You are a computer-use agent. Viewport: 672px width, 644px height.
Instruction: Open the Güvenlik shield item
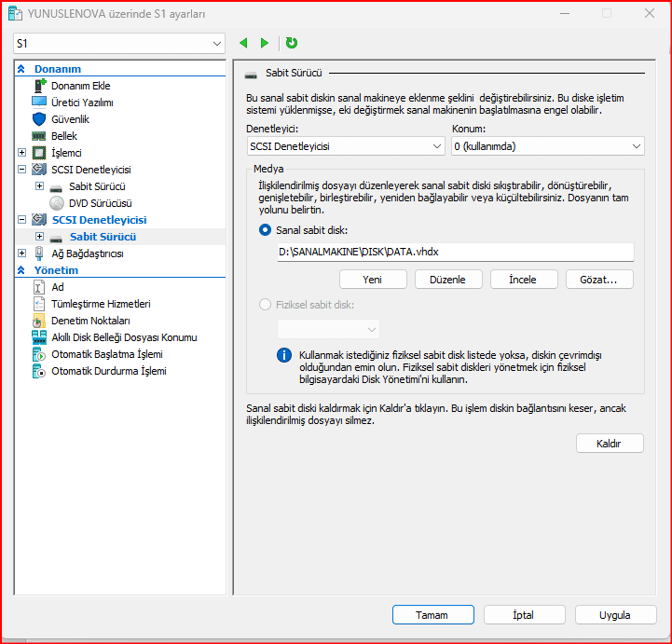click(x=39, y=119)
